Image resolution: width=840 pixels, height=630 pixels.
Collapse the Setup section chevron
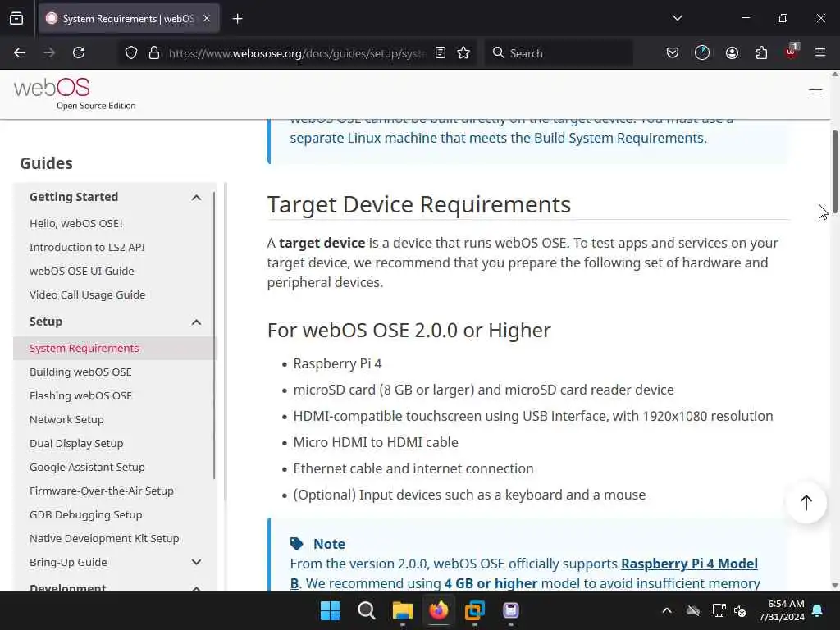tap(196, 322)
